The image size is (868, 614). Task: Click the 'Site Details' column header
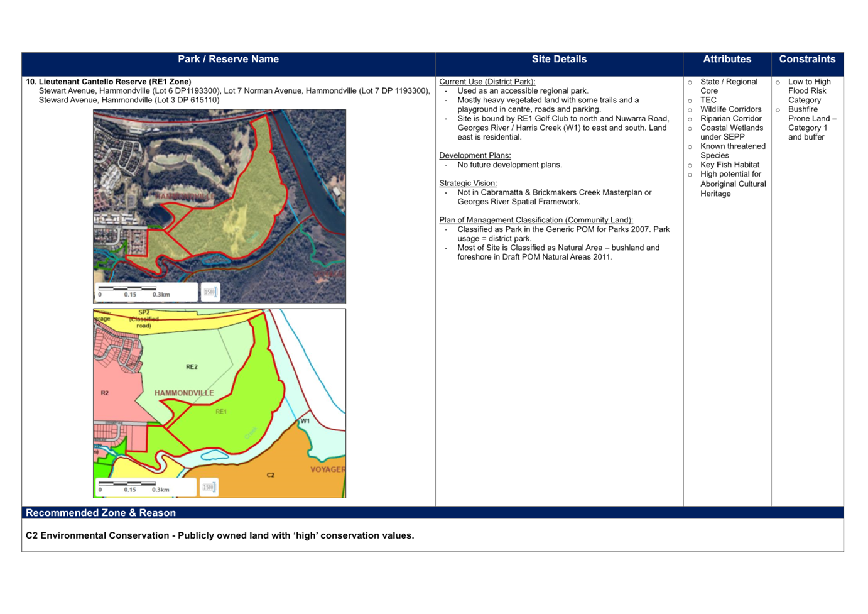[559, 59]
